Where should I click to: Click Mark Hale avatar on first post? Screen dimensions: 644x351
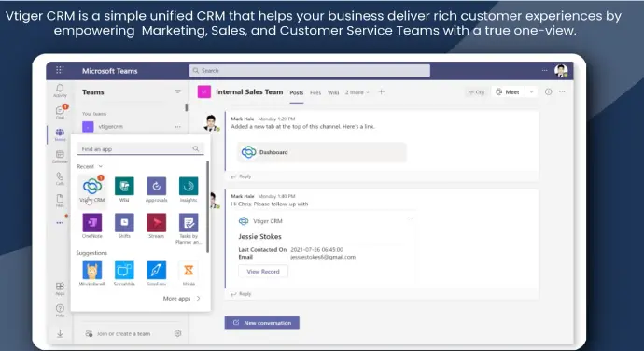[211, 123]
